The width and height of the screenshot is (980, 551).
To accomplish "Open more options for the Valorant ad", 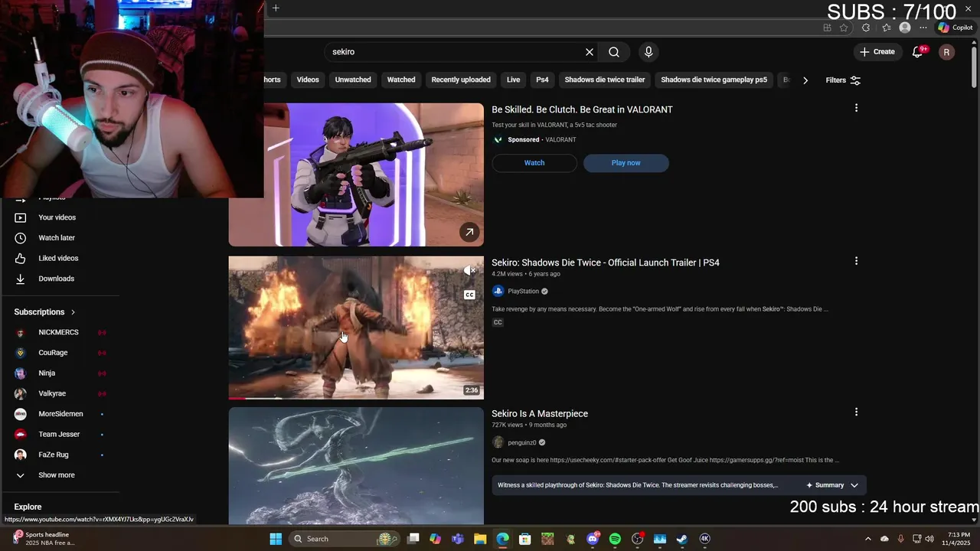I will point(856,108).
